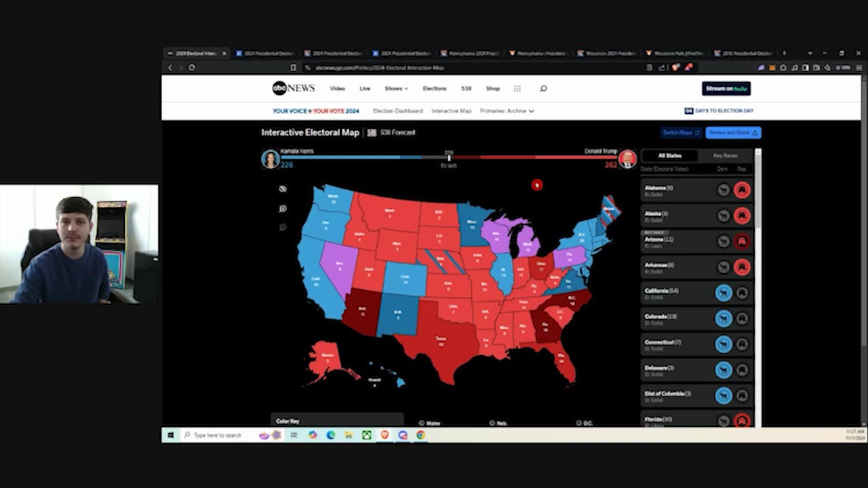Open the 538 menu item
The height and width of the screenshot is (488, 868).
(x=467, y=89)
